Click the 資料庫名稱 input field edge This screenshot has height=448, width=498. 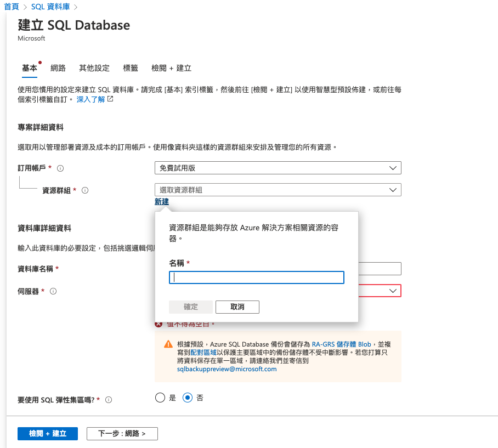380,269
